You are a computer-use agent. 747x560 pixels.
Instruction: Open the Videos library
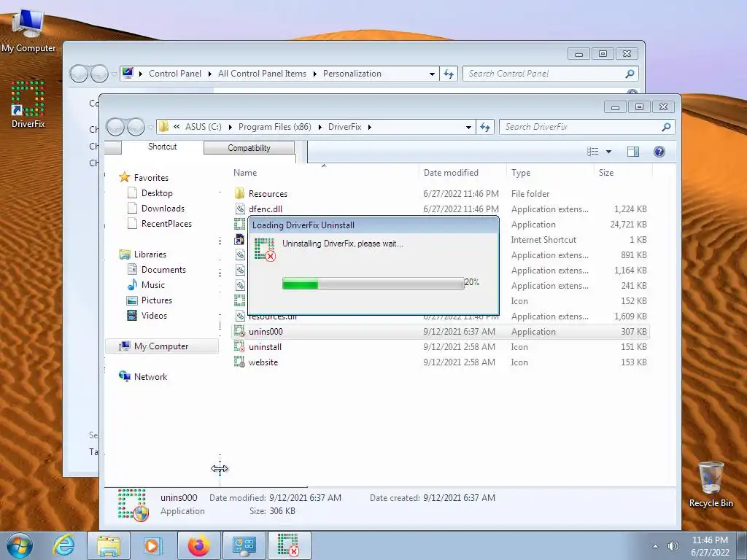154,315
